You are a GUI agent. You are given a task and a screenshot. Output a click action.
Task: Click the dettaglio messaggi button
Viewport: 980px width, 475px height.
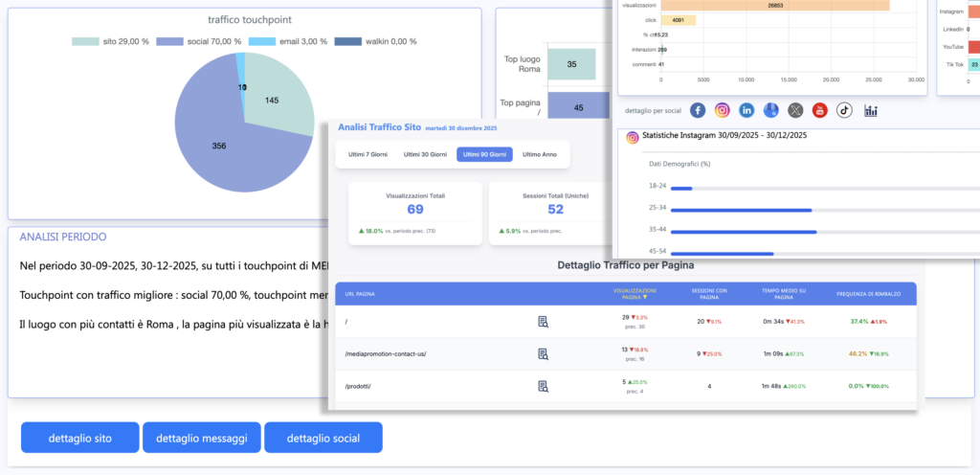click(x=202, y=438)
